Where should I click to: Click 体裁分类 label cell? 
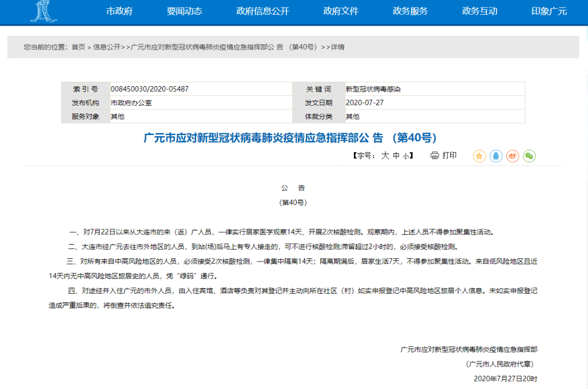pos(318,117)
